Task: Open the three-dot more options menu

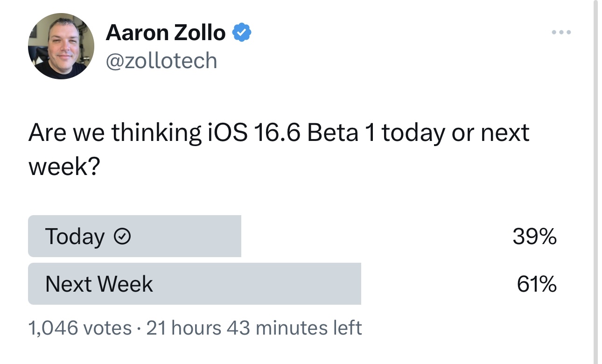Action: [561, 33]
